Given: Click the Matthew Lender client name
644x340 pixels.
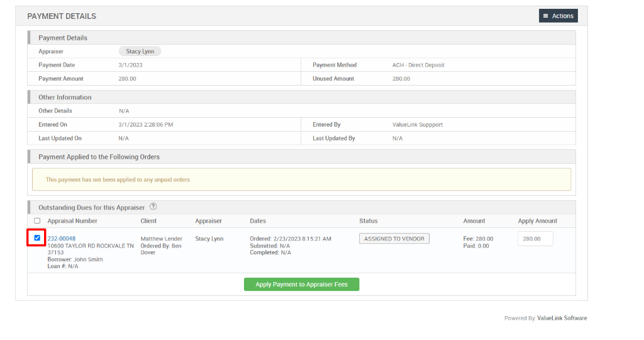Looking at the screenshot, I should 162,239.
